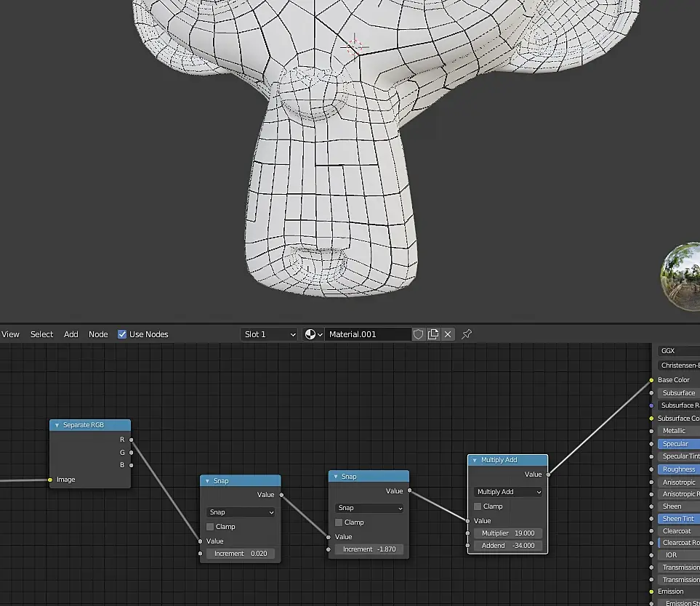Click the R output socket of Separate RGB
The height and width of the screenshot is (606, 700).
[131, 440]
